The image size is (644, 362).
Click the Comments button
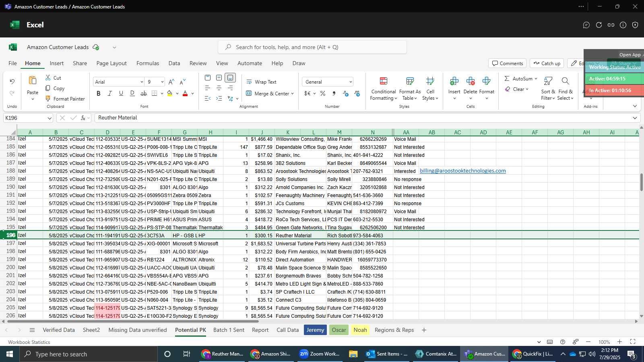point(508,63)
